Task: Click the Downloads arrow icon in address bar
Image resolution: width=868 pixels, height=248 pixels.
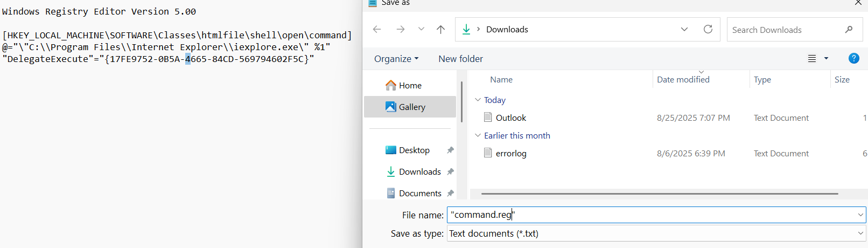Action: tap(466, 30)
